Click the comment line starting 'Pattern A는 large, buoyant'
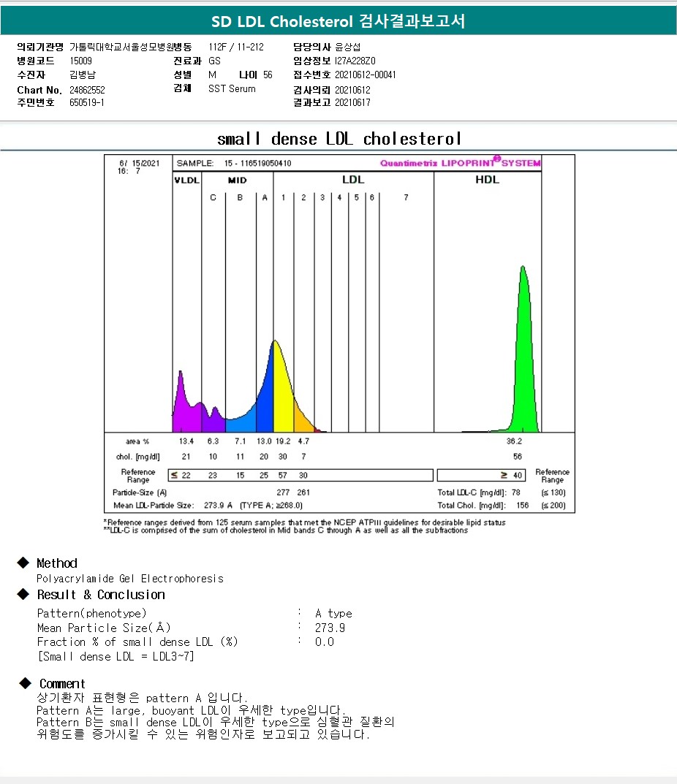The height and width of the screenshot is (784, 677). (192, 710)
